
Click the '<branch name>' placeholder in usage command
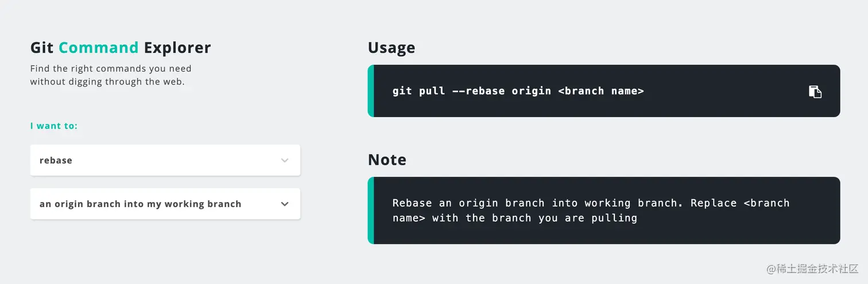tap(601, 91)
